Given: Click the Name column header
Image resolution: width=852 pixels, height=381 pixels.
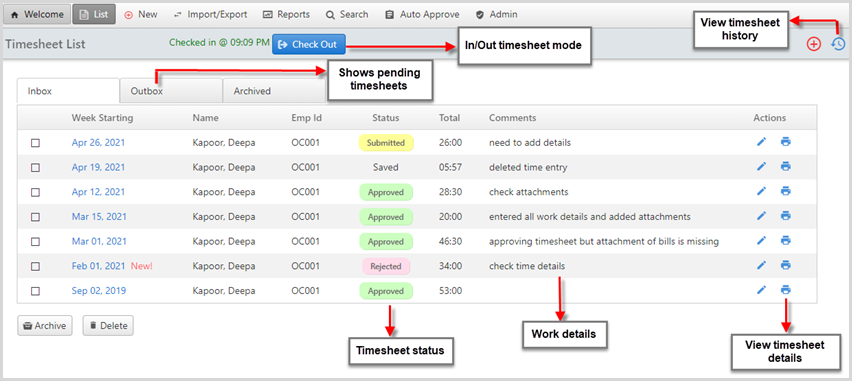Looking at the screenshot, I should pos(205,118).
